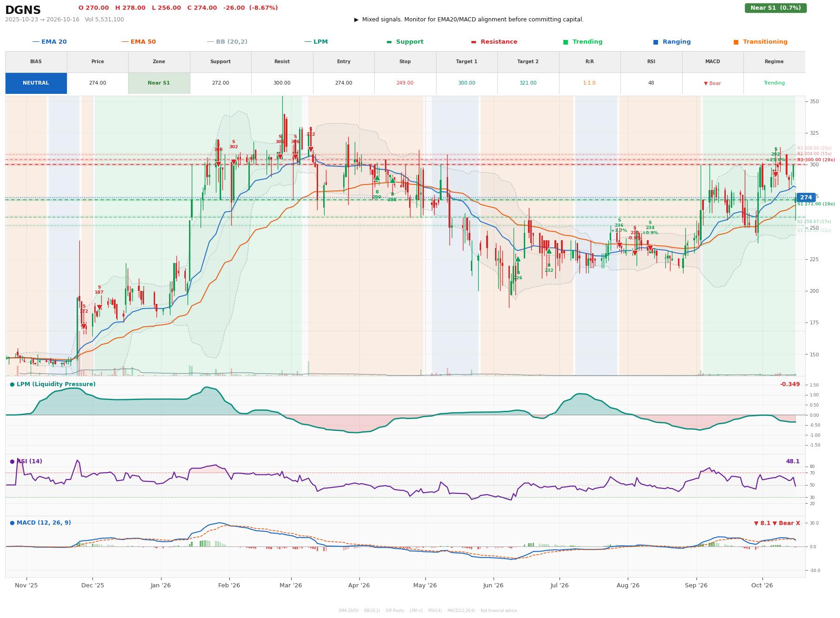Click the 8.1 Bear X MACD reading
840x618 pixels.
777,523
